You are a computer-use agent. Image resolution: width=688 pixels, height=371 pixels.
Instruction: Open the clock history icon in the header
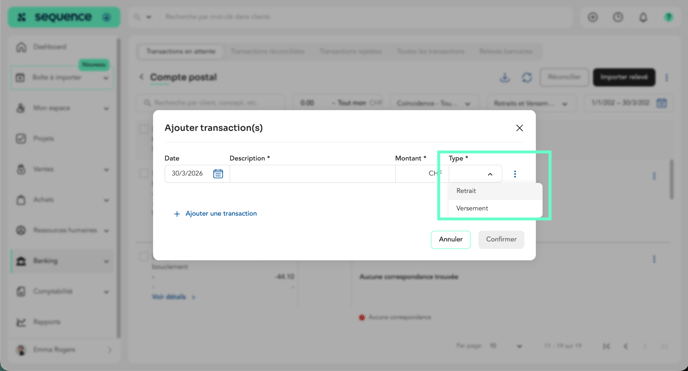(x=618, y=17)
